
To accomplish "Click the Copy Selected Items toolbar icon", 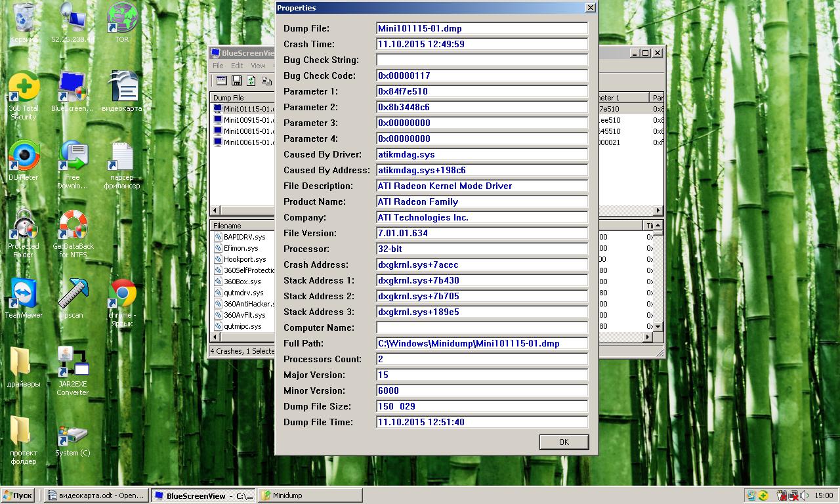I will pyautogui.click(x=266, y=81).
